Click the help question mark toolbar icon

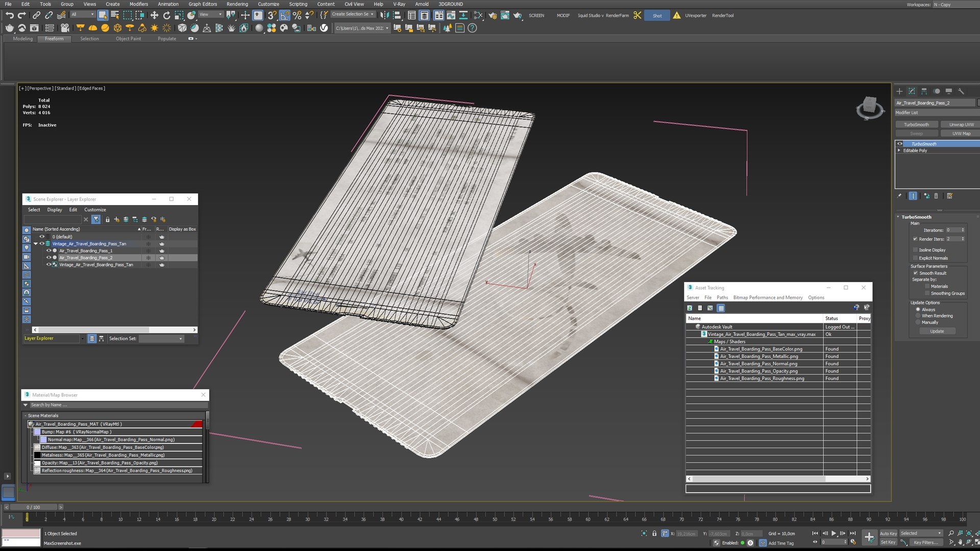pyautogui.click(x=472, y=28)
